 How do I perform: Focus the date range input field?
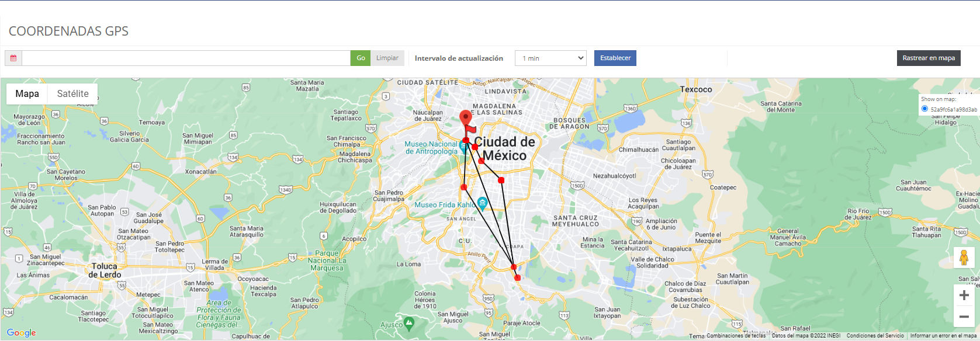pos(186,58)
